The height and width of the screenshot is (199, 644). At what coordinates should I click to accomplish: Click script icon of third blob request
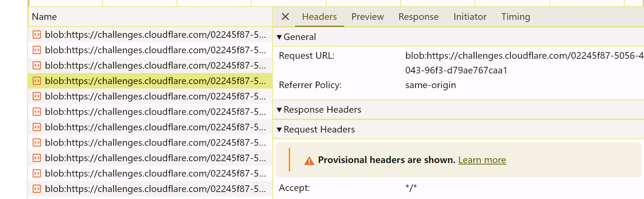click(x=37, y=65)
